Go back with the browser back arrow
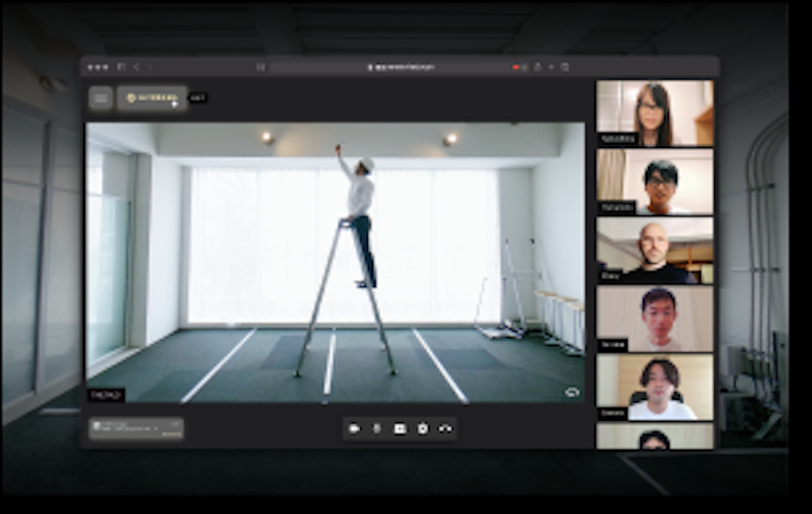Image resolution: width=812 pixels, height=514 pixels. 137,67
